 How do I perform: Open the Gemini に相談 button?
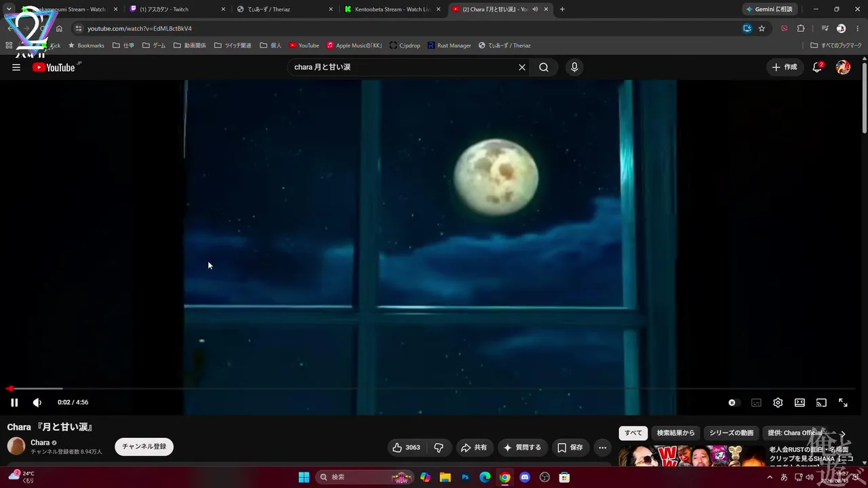pos(769,9)
